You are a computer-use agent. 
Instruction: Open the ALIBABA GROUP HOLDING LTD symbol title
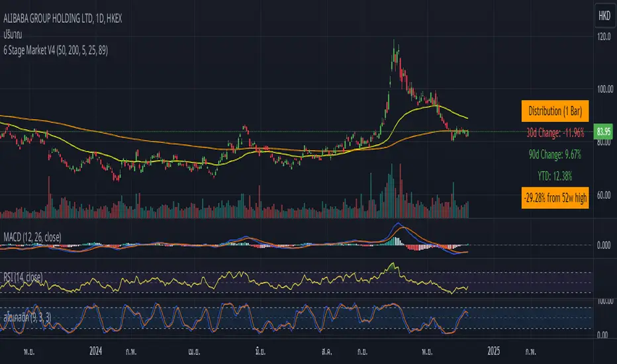(x=63, y=19)
